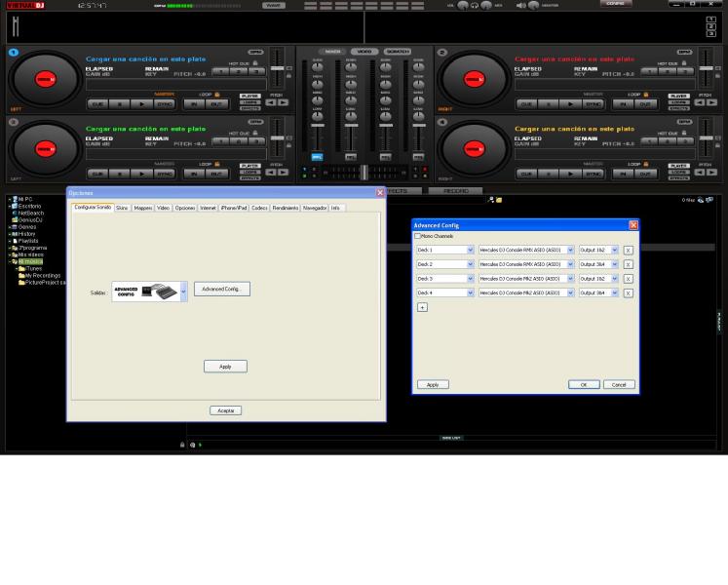Viewport: 728px width, 585px height.
Task: Turn channel 1 gain knob
Action: pos(317,67)
